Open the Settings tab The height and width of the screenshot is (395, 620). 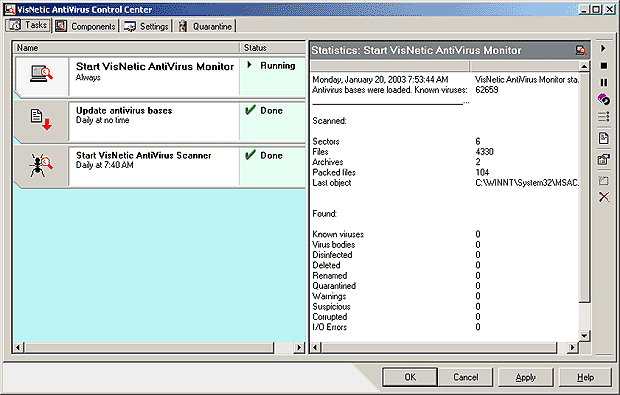pos(146,26)
